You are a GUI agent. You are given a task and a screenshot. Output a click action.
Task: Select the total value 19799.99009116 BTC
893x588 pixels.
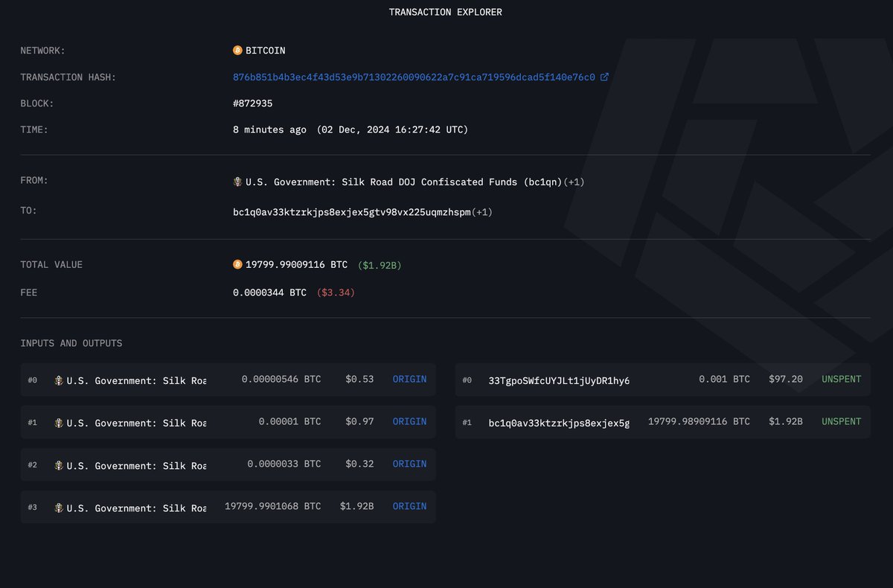coord(296,264)
